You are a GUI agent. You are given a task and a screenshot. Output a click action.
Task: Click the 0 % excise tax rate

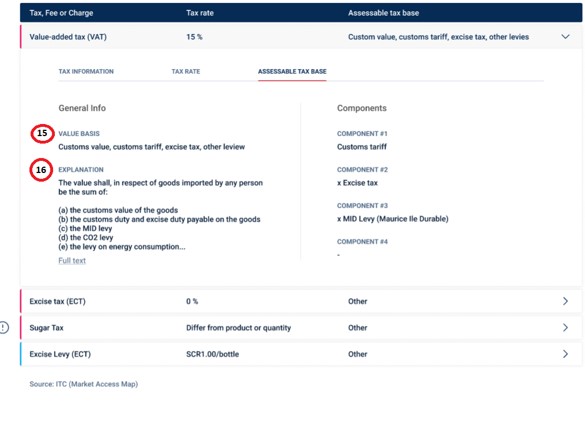(192, 301)
